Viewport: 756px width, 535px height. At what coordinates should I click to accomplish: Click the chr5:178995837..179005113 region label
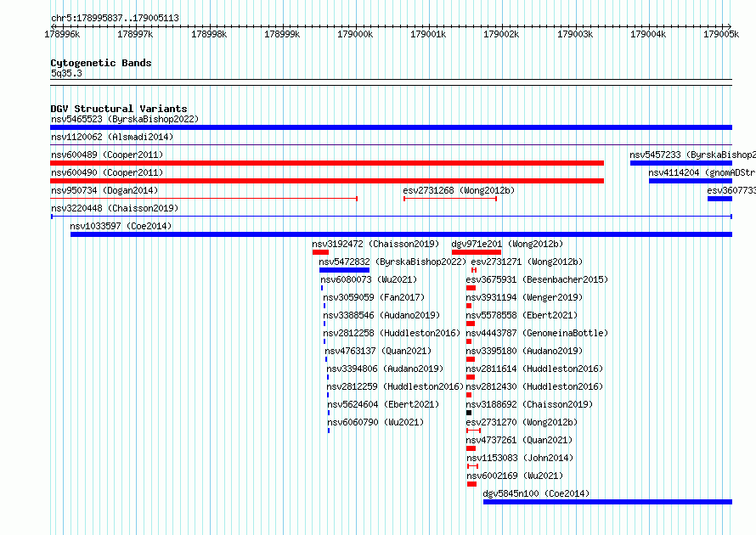(115, 18)
